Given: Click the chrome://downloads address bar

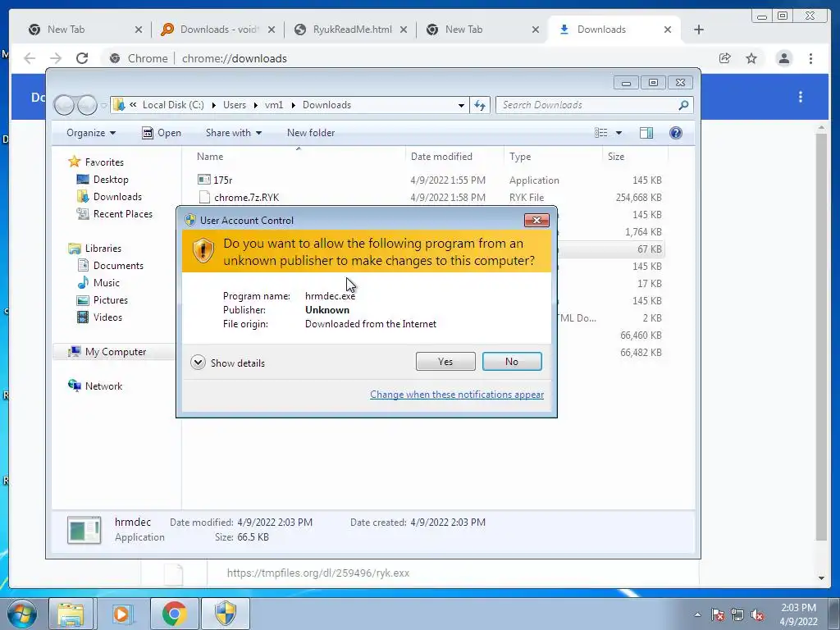Looking at the screenshot, I should 407,58.
